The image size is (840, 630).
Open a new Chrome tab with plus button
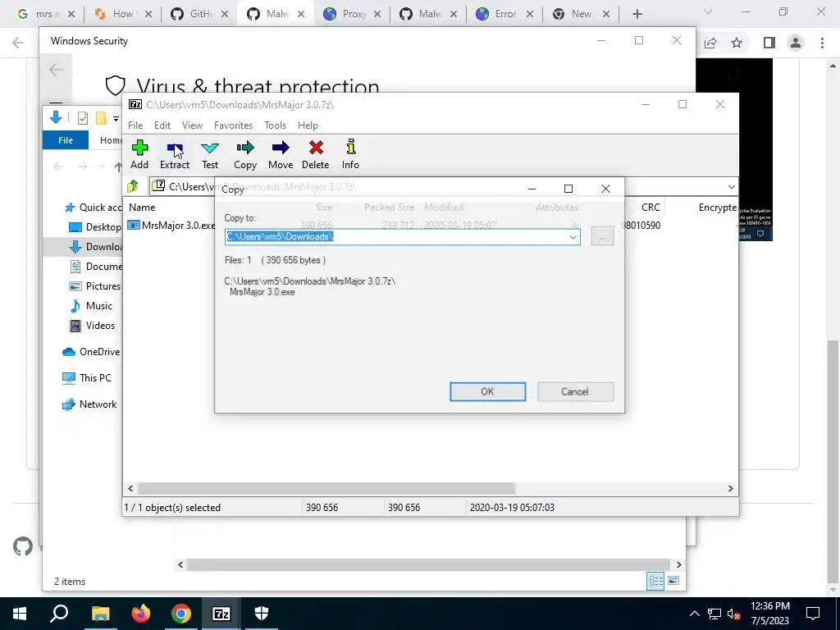click(x=637, y=14)
